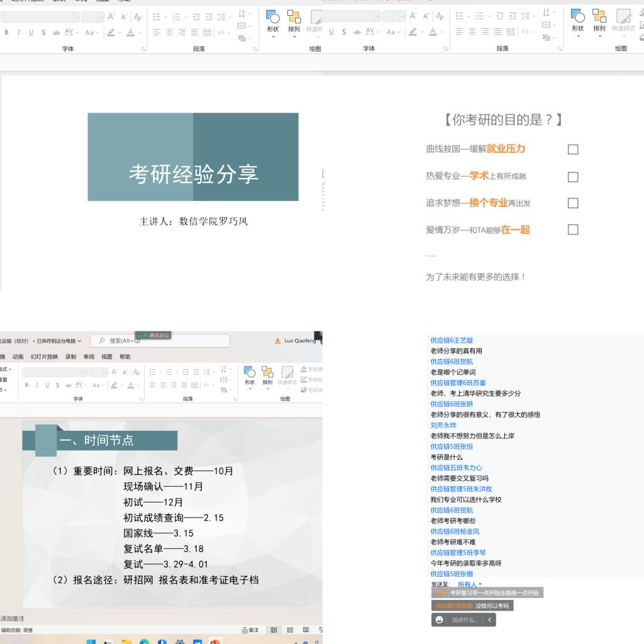Click the 腾讯会议 floating indicator

[153, 336]
